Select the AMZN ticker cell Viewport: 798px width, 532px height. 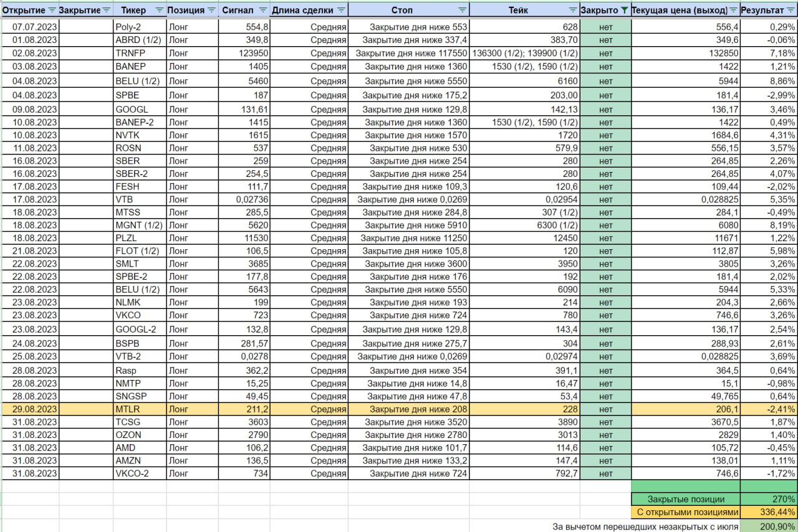coord(139,461)
